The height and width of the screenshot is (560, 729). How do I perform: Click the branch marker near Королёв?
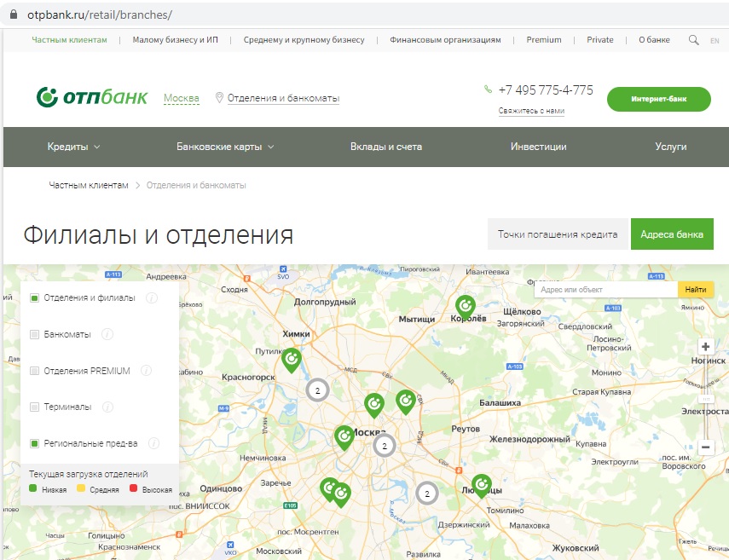coord(465,305)
